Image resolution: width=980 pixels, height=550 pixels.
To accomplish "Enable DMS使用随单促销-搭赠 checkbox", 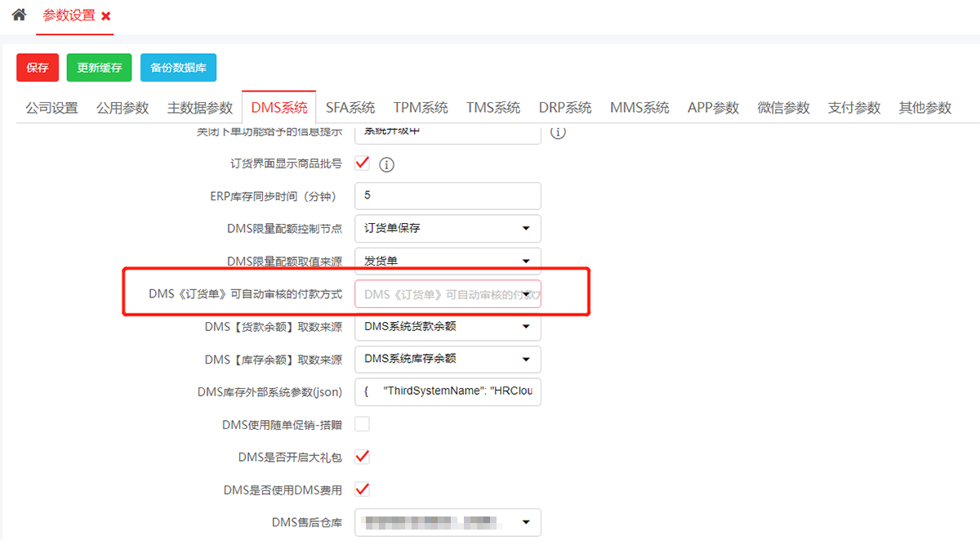I will click(363, 424).
